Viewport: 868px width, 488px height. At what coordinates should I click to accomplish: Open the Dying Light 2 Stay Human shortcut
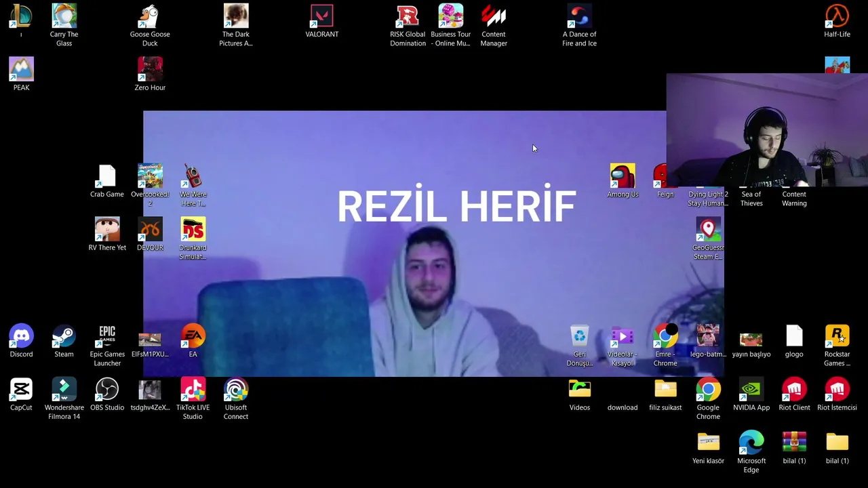(x=708, y=198)
